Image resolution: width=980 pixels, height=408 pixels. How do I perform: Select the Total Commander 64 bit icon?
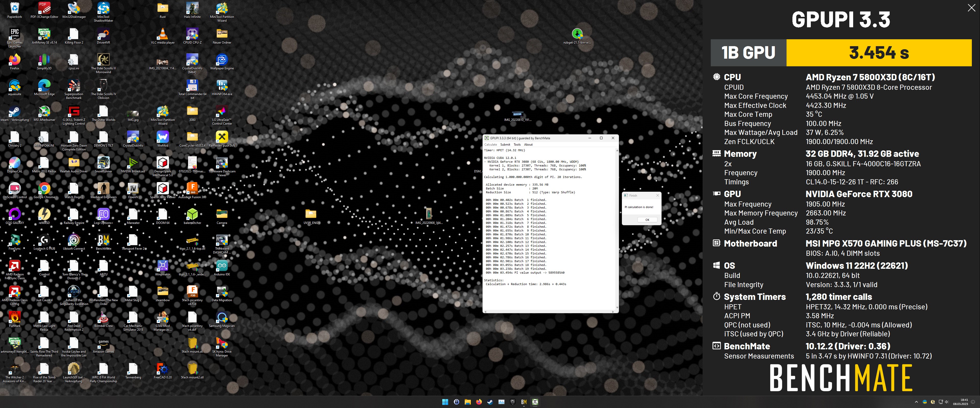(192, 89)
